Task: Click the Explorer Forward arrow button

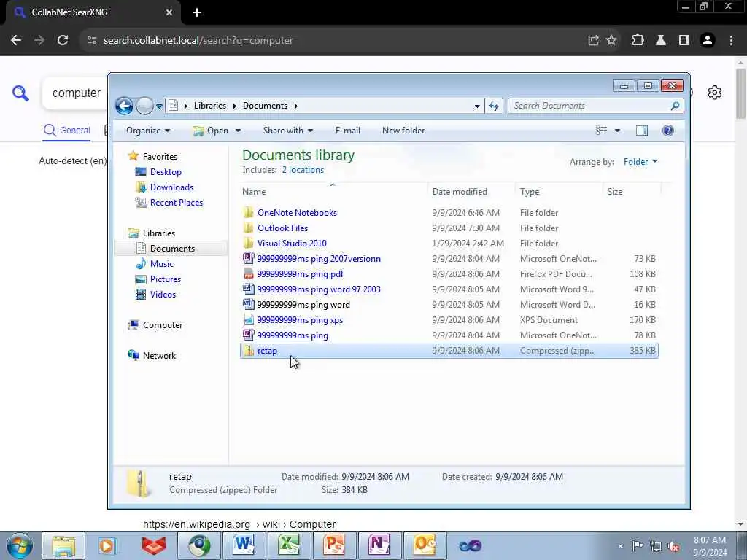Action: click(x=144, y=106)
